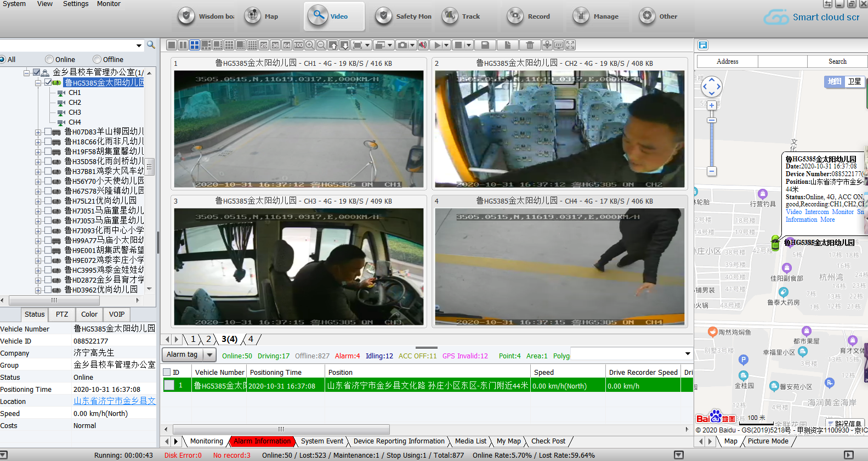Select the Offline radio button
Viewport: 868px width, 461px height.
coord(97,59)
